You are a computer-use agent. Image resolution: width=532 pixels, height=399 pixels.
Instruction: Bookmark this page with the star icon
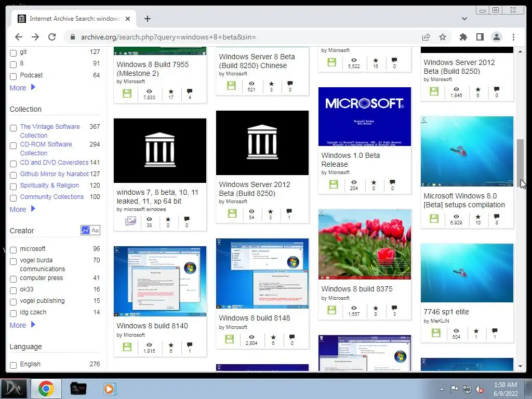[x=443, y=37]
